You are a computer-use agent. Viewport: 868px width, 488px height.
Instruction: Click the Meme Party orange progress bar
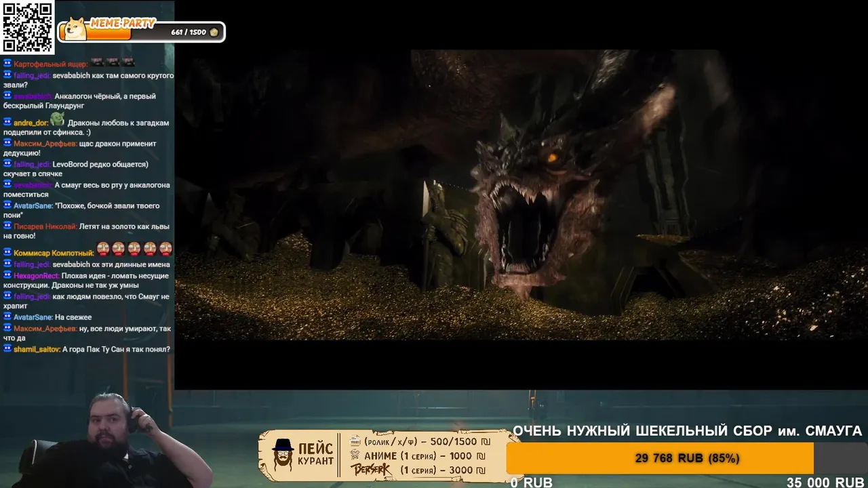[96, 32]
